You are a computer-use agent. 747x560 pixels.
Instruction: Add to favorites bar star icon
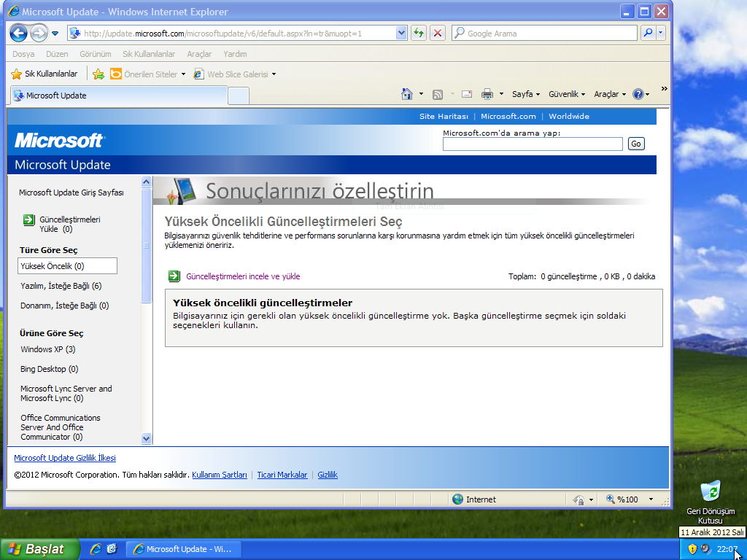pyautogui.click(x=98, y=74)
